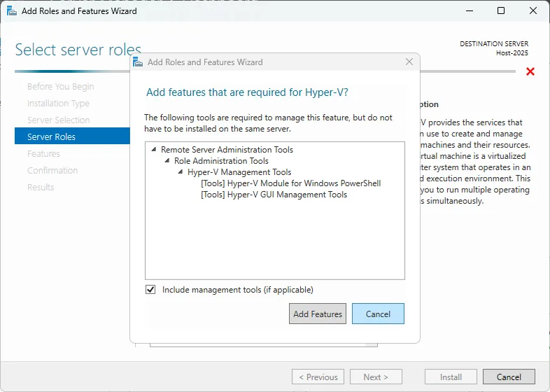Minimize the main wizard window
Viewport: 550px width, 392px height.
pyautogui.click(x=470, y=11)
